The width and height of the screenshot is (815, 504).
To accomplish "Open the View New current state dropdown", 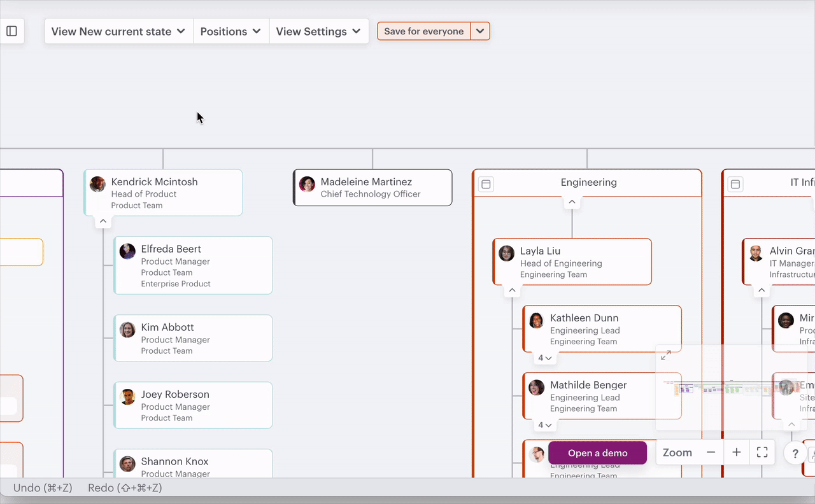I will [x=118, y=31].
